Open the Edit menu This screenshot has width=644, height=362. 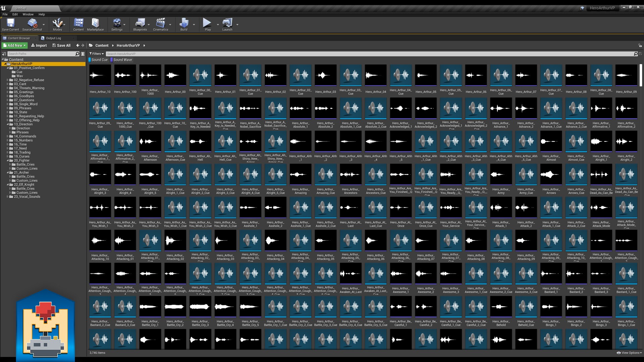coord(15,14)
